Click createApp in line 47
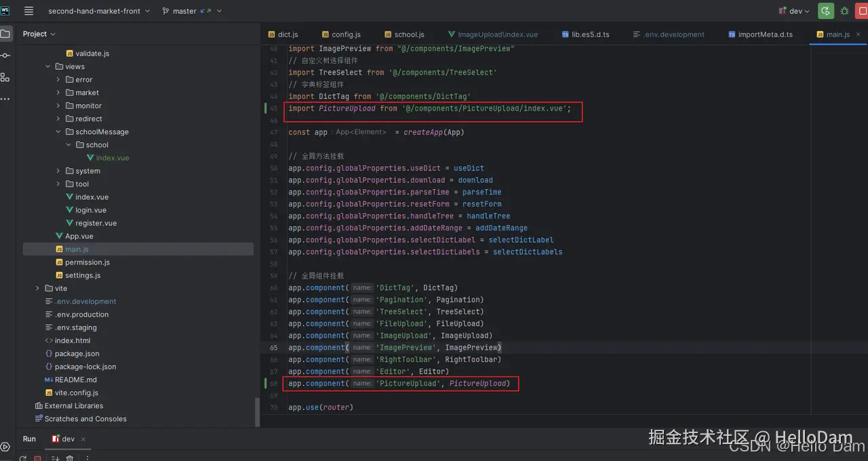 click(423, 132)
